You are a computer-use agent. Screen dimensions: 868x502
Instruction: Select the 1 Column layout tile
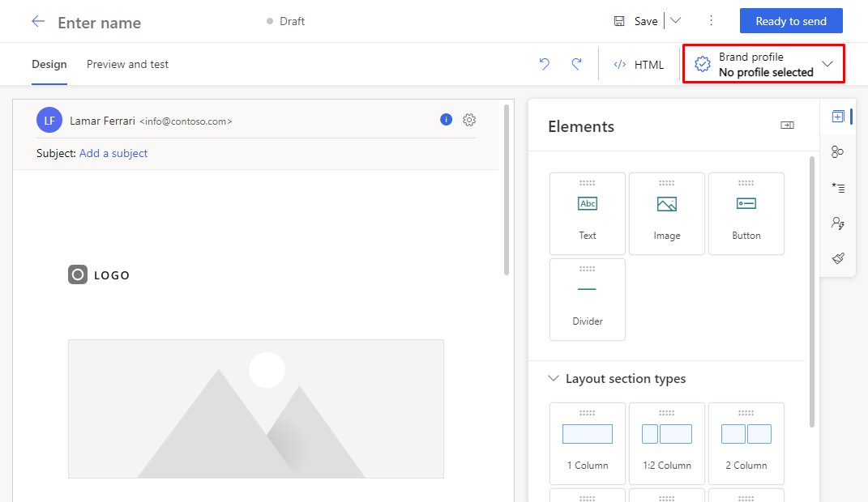pos(588,444)
